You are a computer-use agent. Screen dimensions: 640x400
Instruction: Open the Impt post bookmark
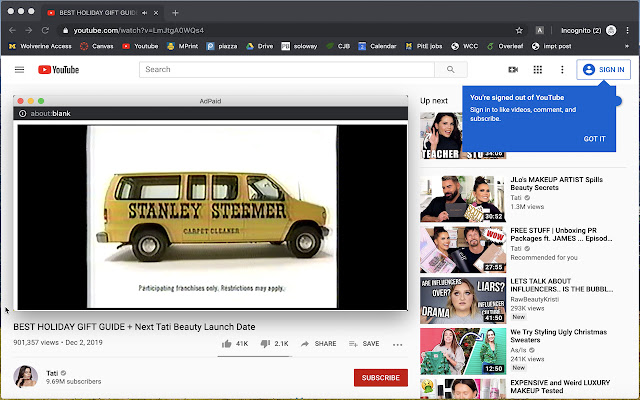click(x=551, y=46)
